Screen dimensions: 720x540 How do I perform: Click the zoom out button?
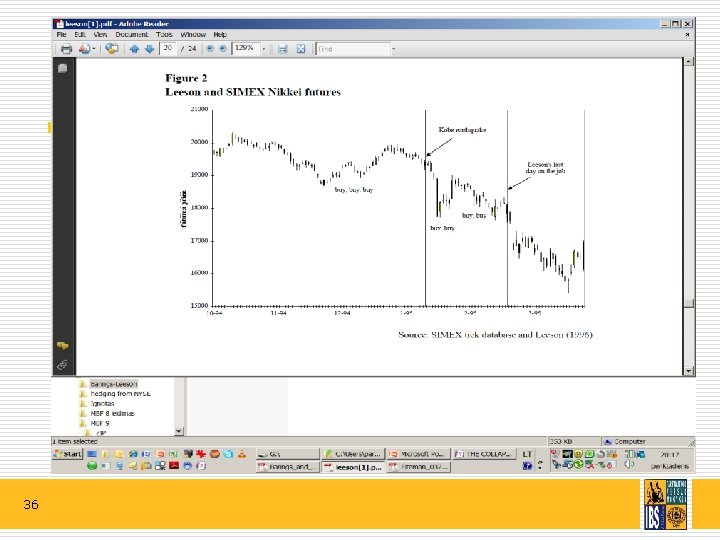click(210, 48)
